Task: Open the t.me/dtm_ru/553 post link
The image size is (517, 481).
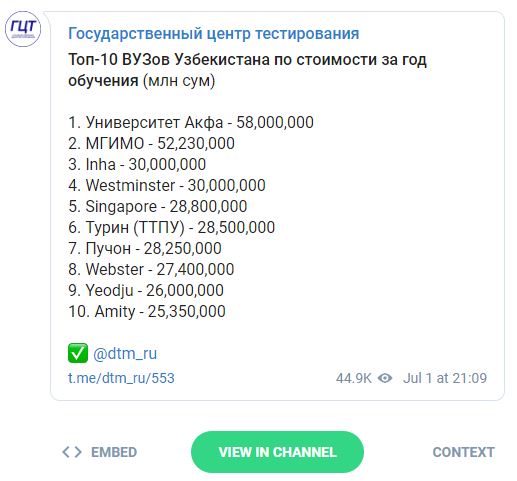Action: [x=121, y=378]
